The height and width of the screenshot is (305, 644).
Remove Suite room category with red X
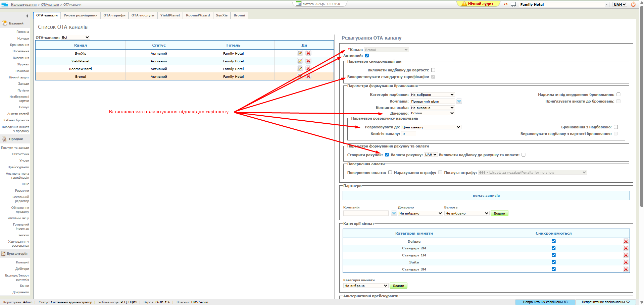(626, 262)
